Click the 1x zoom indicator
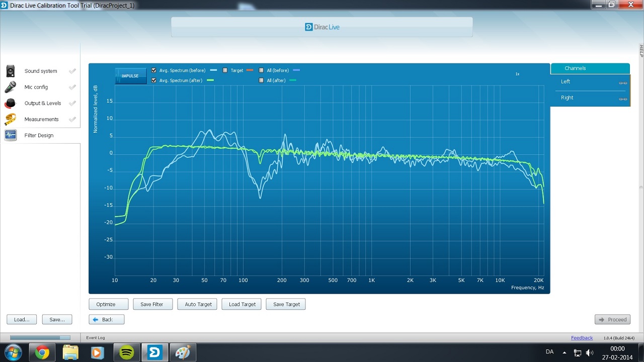 coord(517,74)
